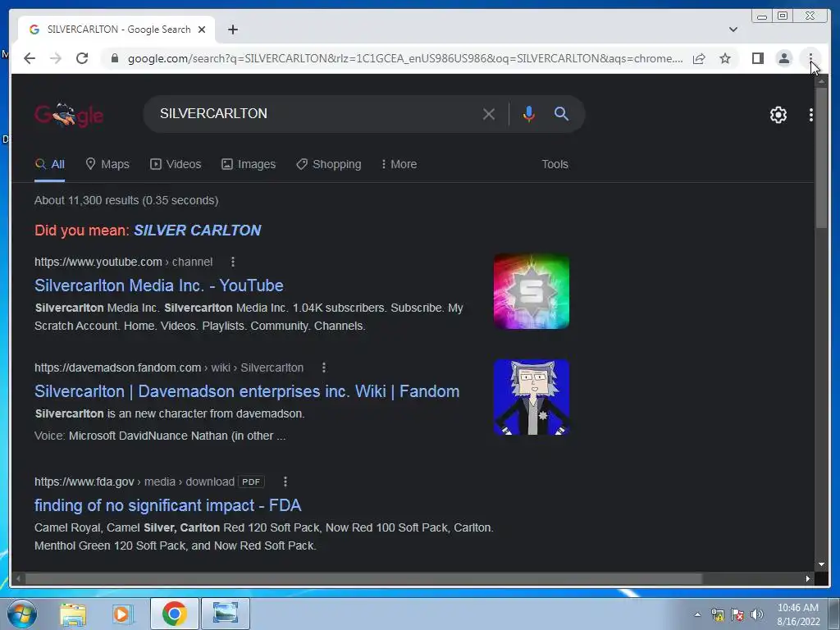Open the Chrome three-dot menu
The image size is (840, 630).
(810, 58)
